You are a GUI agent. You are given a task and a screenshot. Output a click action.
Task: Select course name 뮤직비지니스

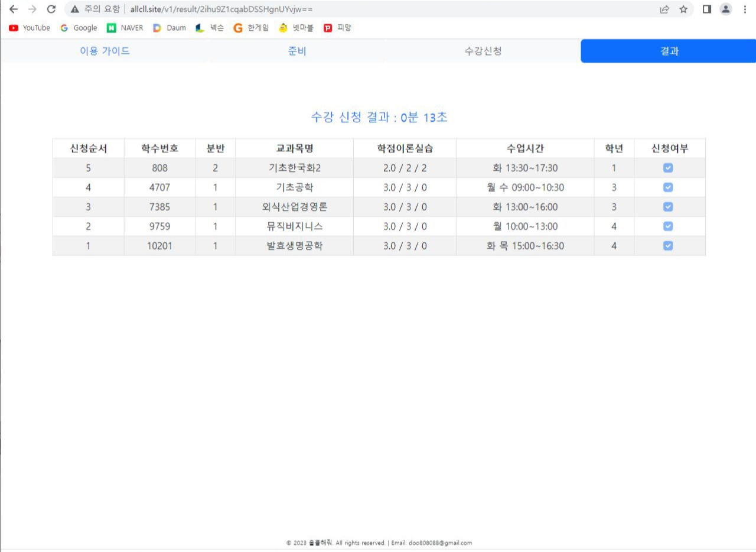click(295, 226)
